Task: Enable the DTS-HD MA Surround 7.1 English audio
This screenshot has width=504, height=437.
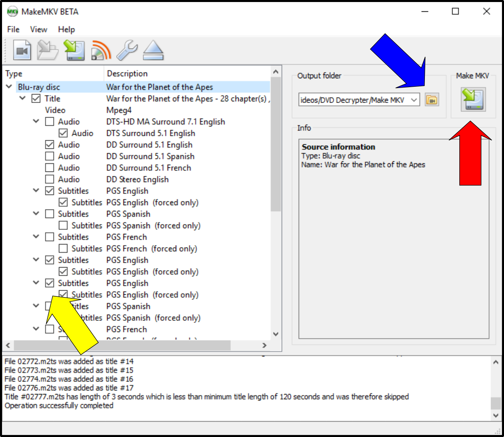Action: (50, 122)
